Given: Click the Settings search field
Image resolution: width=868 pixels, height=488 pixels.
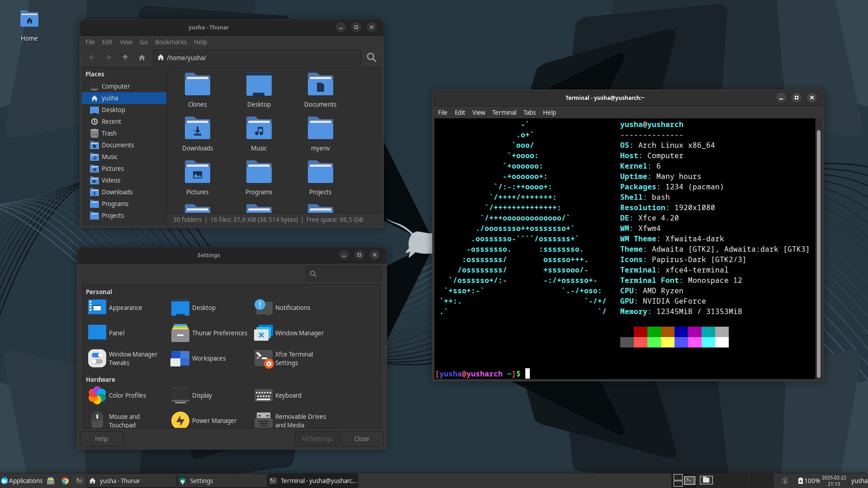Looking at the screenshot, I should [343, 274].
